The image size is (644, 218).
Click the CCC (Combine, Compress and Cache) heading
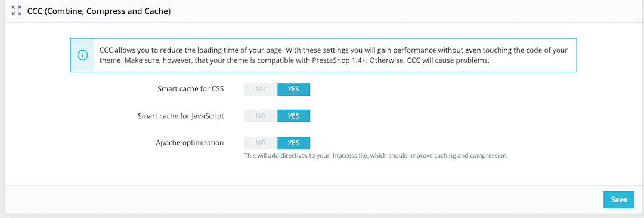pos(99,11)
